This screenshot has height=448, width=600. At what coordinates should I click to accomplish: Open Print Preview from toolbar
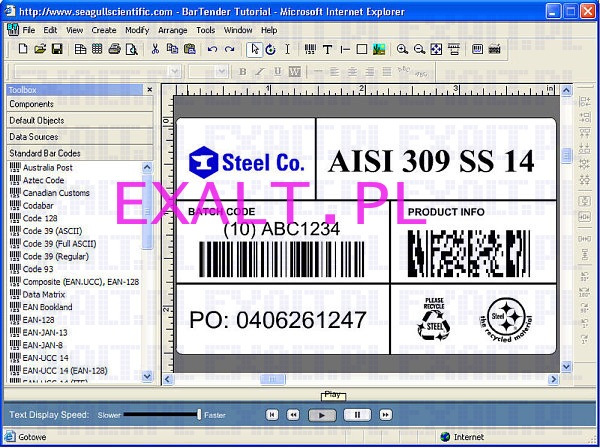coord(131,49)
